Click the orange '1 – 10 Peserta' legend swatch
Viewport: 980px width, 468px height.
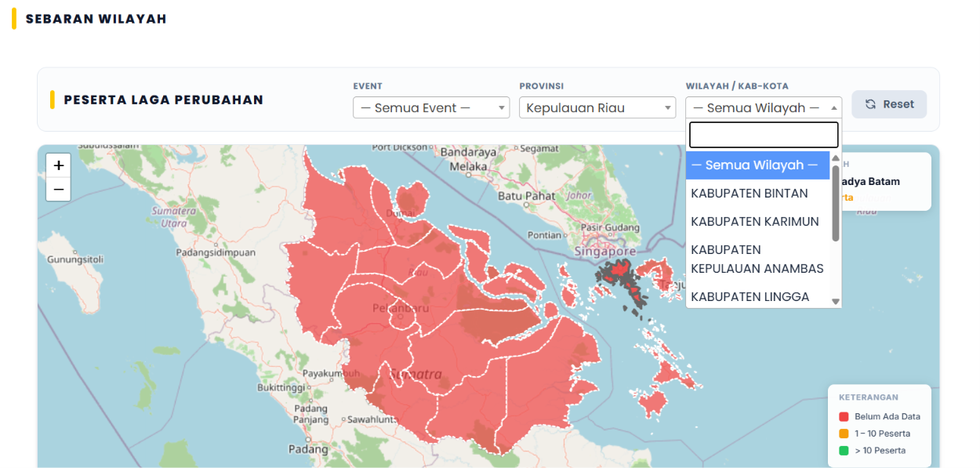coord(844,434)
